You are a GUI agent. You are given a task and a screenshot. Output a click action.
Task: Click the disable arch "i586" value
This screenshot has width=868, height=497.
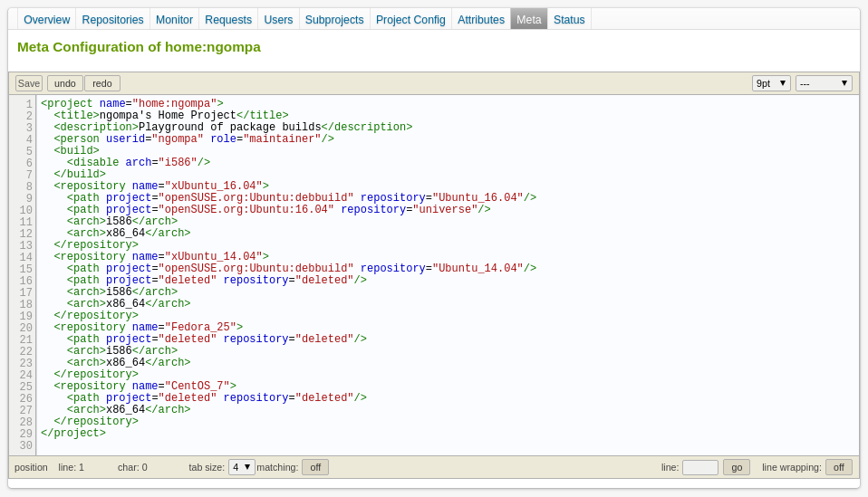178,162
